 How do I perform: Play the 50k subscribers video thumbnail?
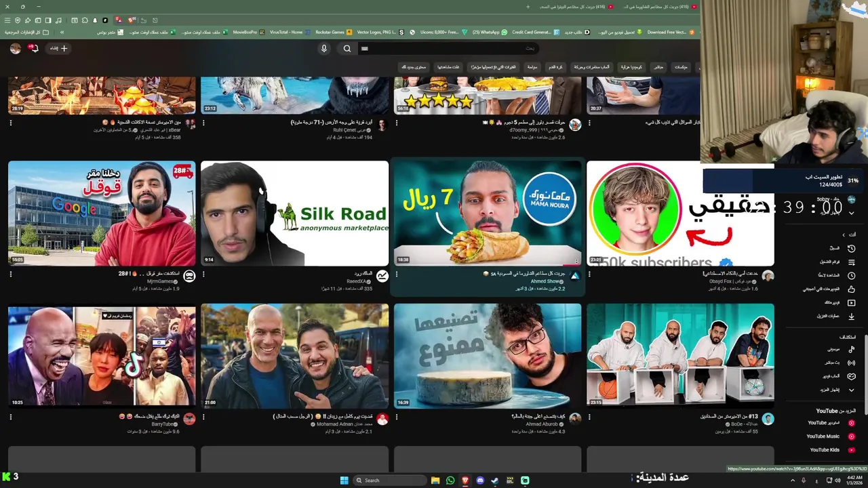680,213
